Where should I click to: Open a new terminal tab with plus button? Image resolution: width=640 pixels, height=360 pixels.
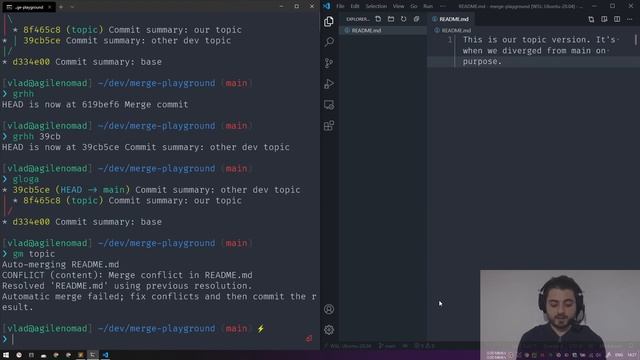(x=61, y=7)
